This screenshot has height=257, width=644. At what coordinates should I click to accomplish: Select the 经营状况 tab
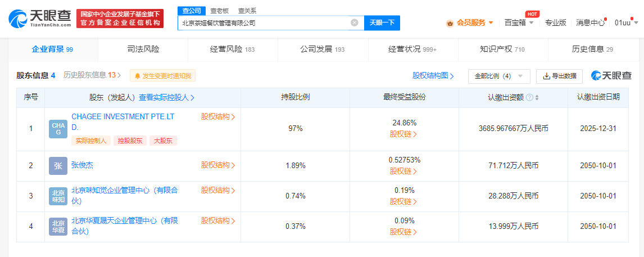pyautogui.click(x=412, y=49)
